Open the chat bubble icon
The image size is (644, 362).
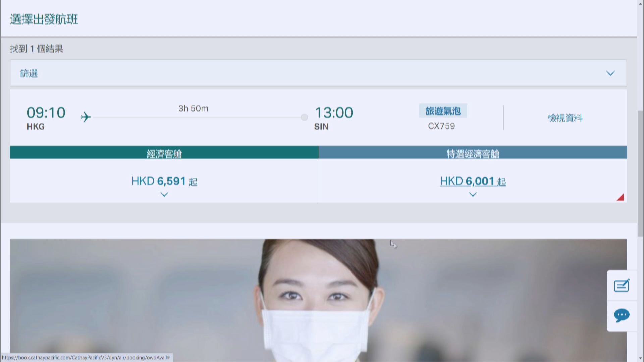click(x=621, y=315)
